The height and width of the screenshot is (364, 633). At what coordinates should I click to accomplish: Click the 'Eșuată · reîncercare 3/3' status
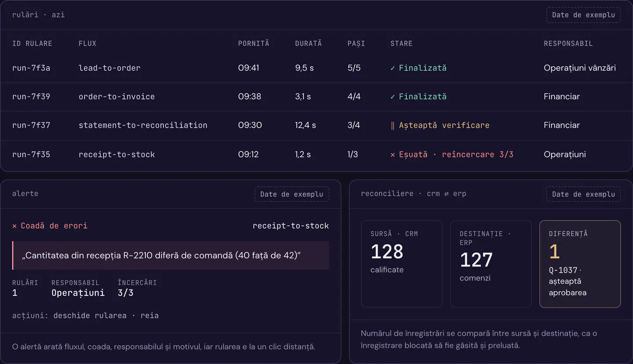click(x=452, y=155)
